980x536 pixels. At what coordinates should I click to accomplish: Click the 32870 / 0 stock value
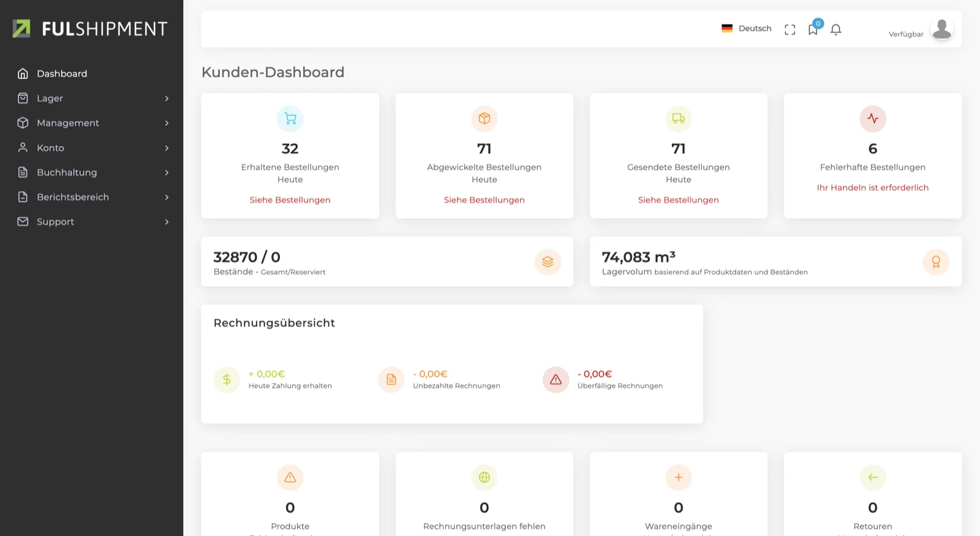click(247, 257)
